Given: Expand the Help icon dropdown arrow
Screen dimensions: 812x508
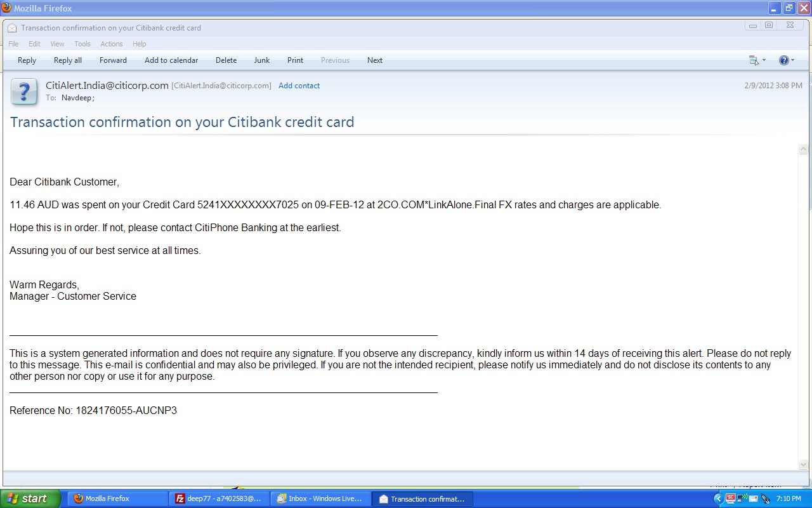Looking at the screenshot, I should pyautogui.click(x=792, y=60).
